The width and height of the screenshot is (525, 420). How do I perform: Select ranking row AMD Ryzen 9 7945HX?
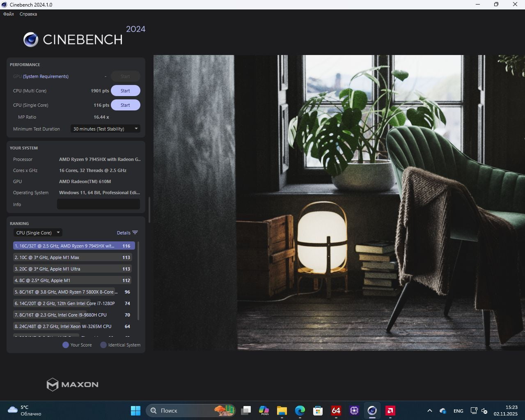(74, 246)
